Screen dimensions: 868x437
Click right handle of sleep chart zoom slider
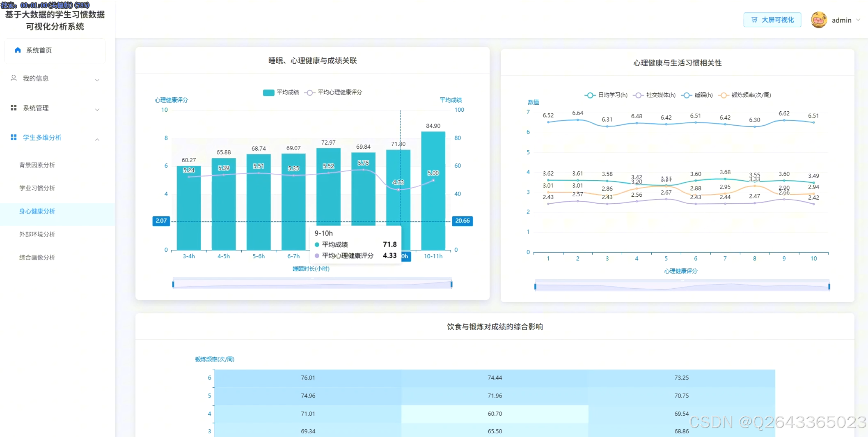[x=451, y=284]
